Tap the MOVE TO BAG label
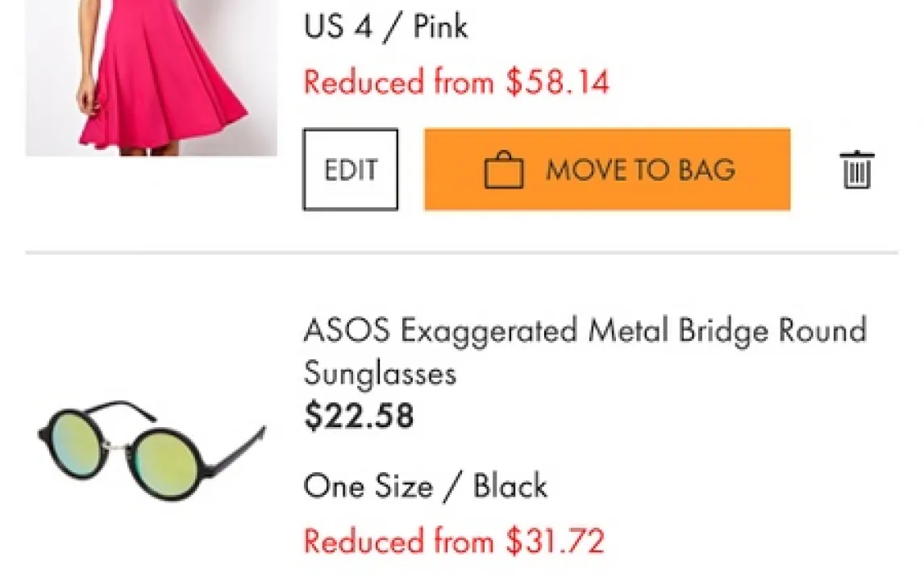Screen dimensions: 924x577 click(640, 170)
